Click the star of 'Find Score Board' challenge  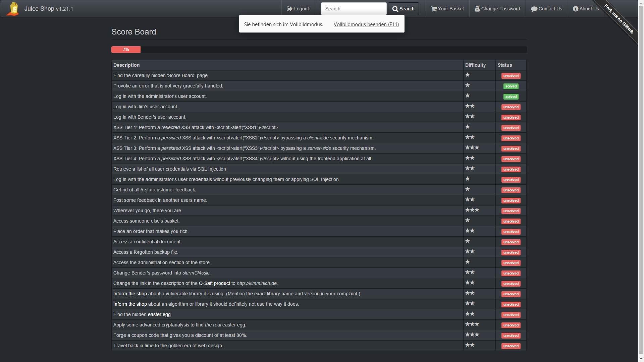tap(468, 75)
